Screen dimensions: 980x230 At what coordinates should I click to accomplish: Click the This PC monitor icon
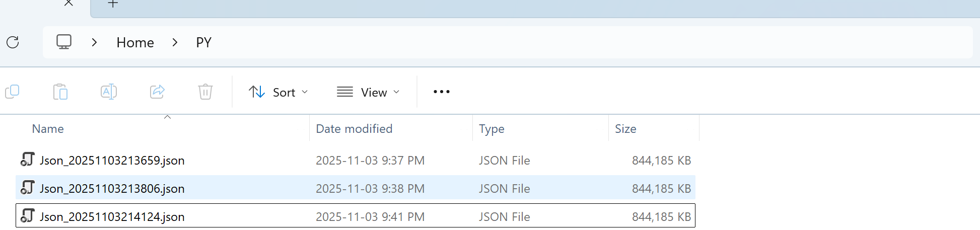pyautogui.click(x=64, y=42)
